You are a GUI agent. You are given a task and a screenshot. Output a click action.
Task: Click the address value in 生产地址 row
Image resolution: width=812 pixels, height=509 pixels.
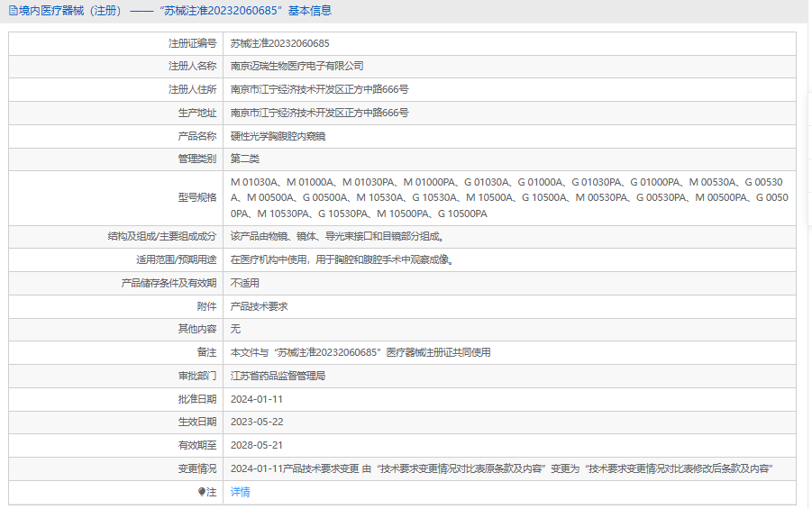pyautogui.click(x=320, y=113)
